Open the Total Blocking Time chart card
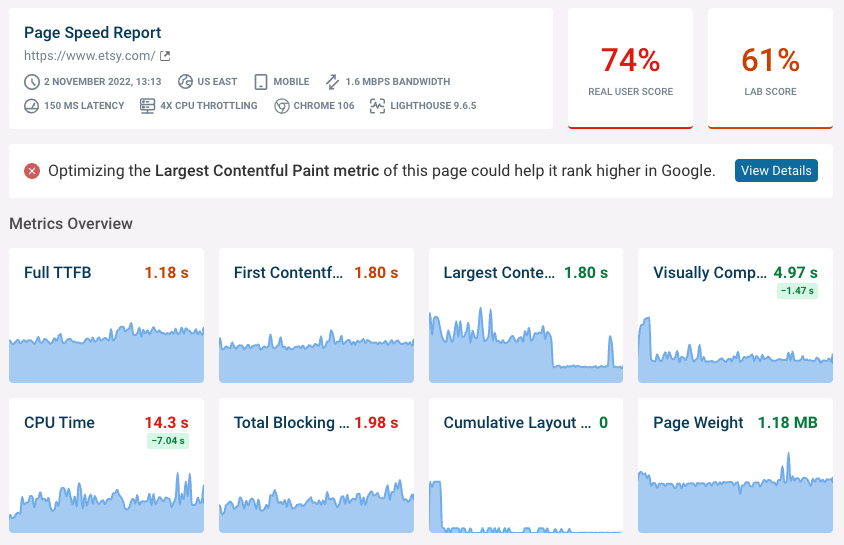The image size is (844, 545). pos(316,465)
